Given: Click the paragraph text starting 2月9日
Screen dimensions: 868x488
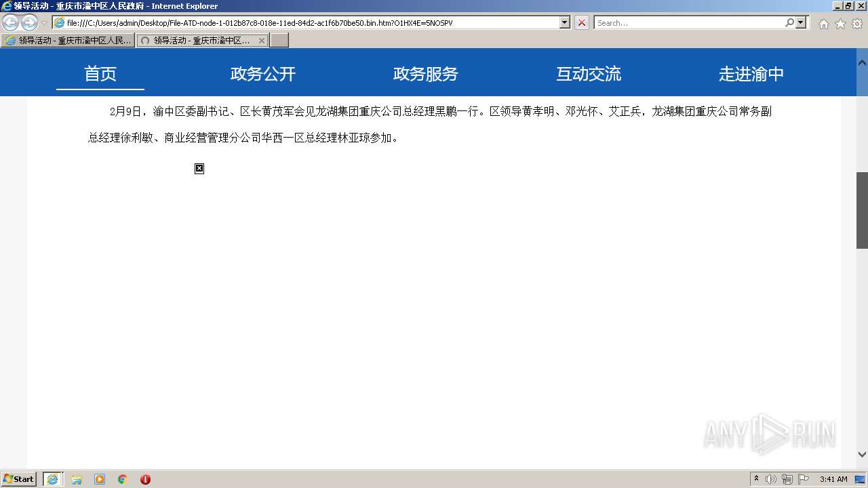Looking at the screenshot, I should (x=430, y=125).
